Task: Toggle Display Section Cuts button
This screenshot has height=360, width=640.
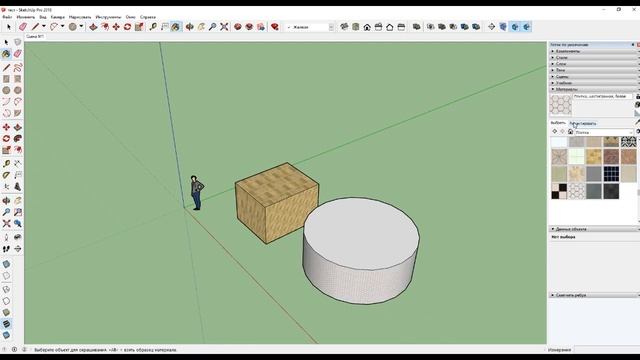Action: [x=515, y=27]
